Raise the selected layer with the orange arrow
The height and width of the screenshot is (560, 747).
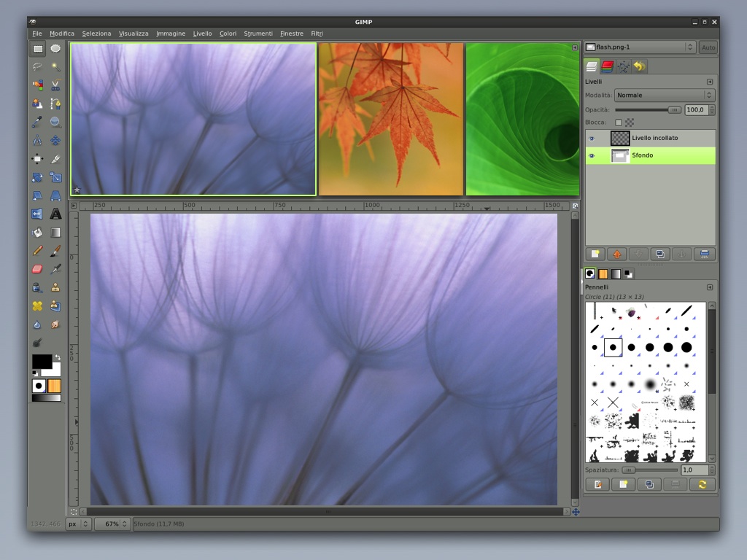pyautogui.click(x=616, y=254)
